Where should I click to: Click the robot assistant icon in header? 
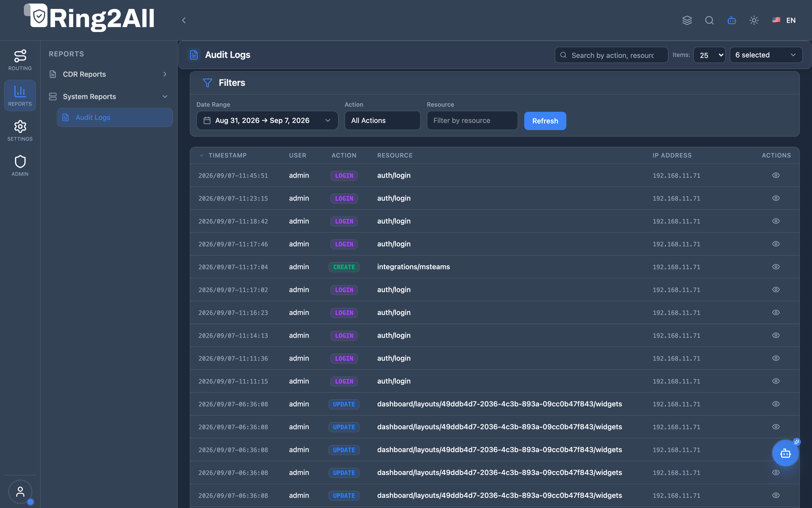732,20
